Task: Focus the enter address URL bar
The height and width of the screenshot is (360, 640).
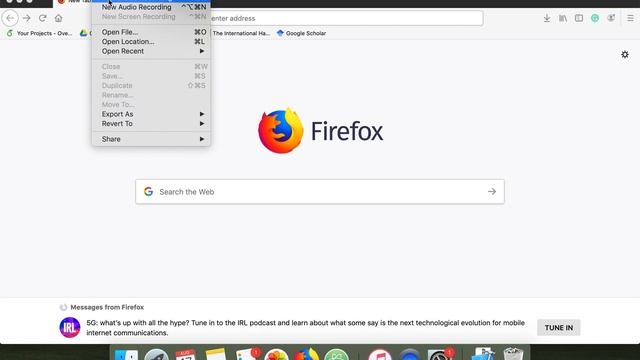Action: pyautogui.click(x=346, y=18)
